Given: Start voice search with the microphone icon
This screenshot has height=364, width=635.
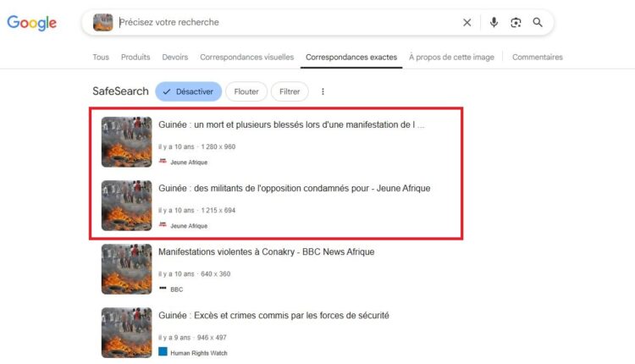Looking at the screenshot, I should point(494,22).
